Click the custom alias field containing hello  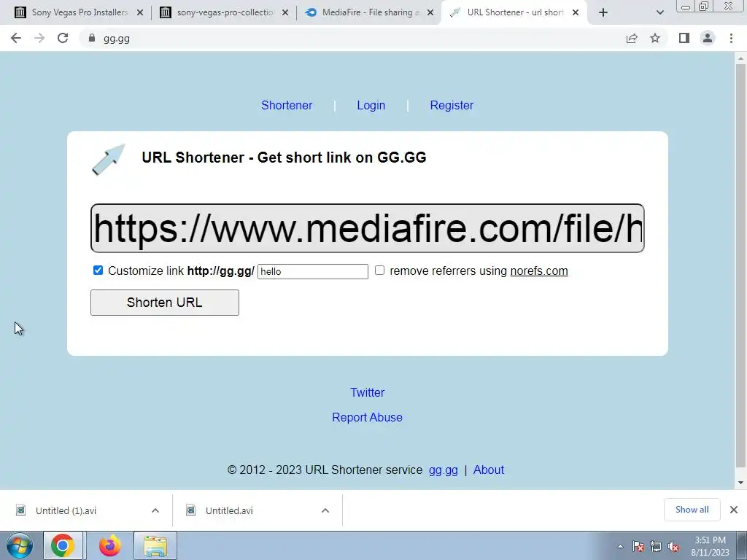[312, 271]
